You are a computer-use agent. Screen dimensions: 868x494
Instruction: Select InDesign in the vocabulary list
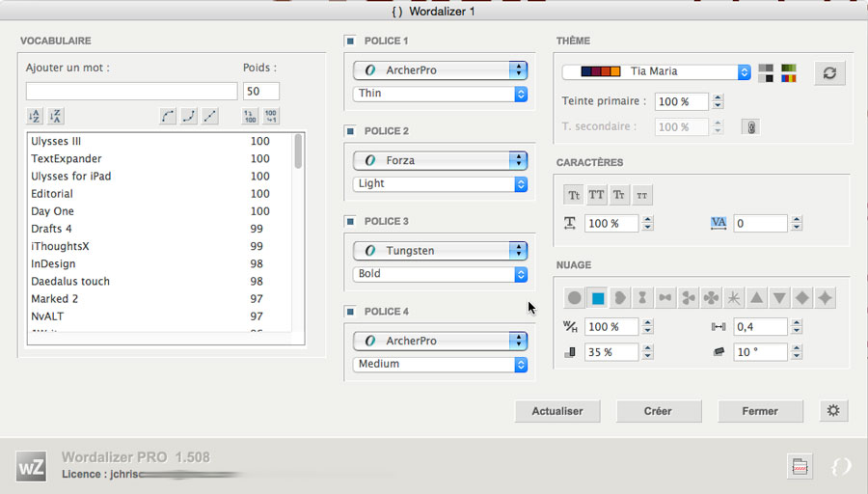coord(53,263)
